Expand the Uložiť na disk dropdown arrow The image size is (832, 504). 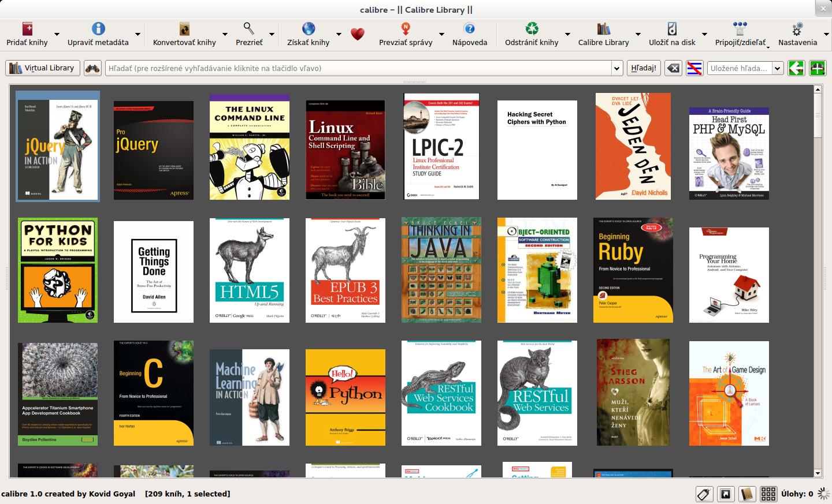pos(704,35)
